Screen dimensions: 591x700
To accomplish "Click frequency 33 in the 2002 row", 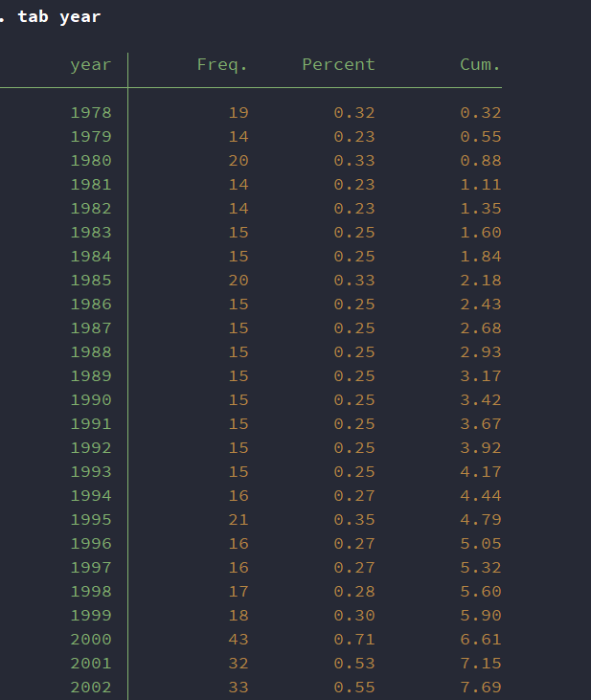I will pos(238,688).
